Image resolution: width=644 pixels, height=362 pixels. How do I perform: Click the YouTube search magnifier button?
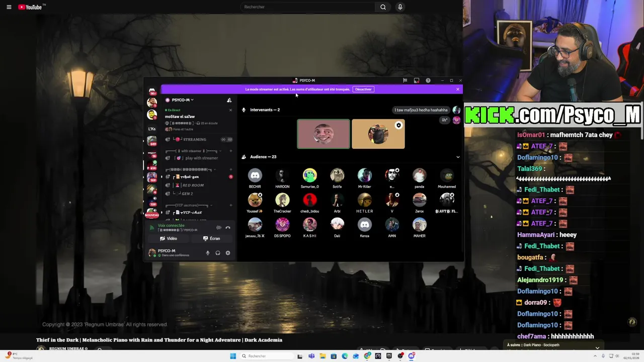point(383,7)
